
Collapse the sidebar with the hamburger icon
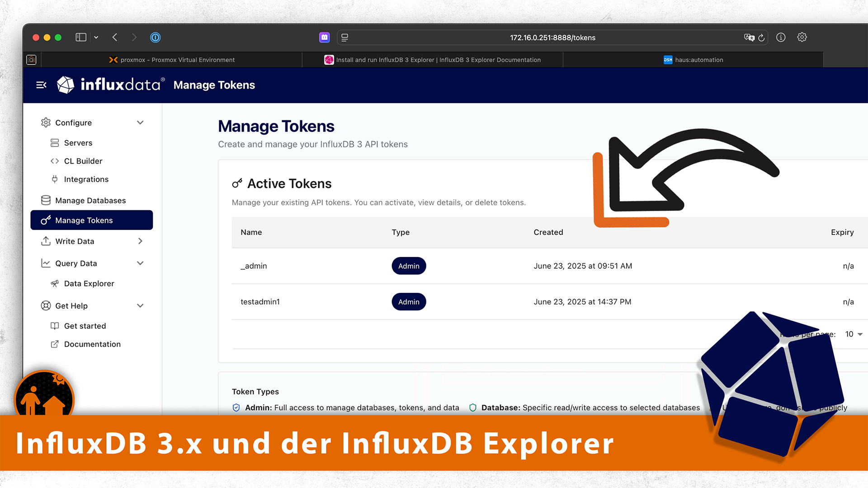pos(41,85)
